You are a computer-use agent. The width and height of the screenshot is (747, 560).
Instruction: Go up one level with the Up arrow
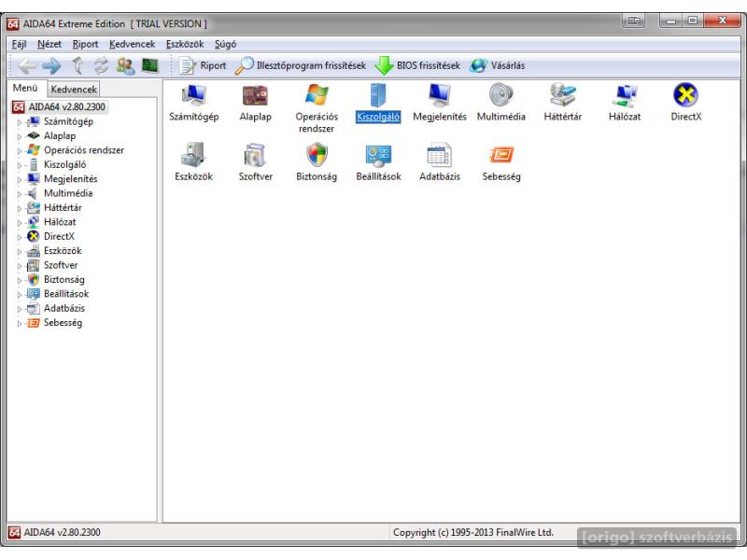(78, 65)
